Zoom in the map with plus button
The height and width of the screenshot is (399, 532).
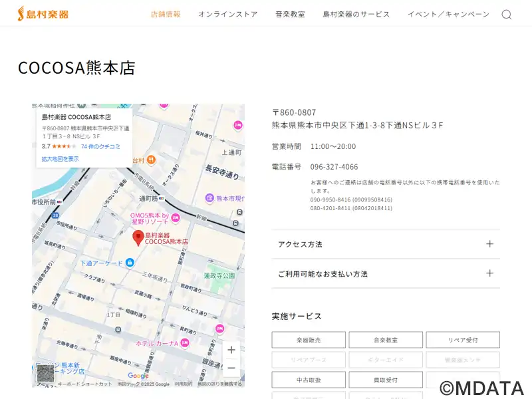click(231, 350)
